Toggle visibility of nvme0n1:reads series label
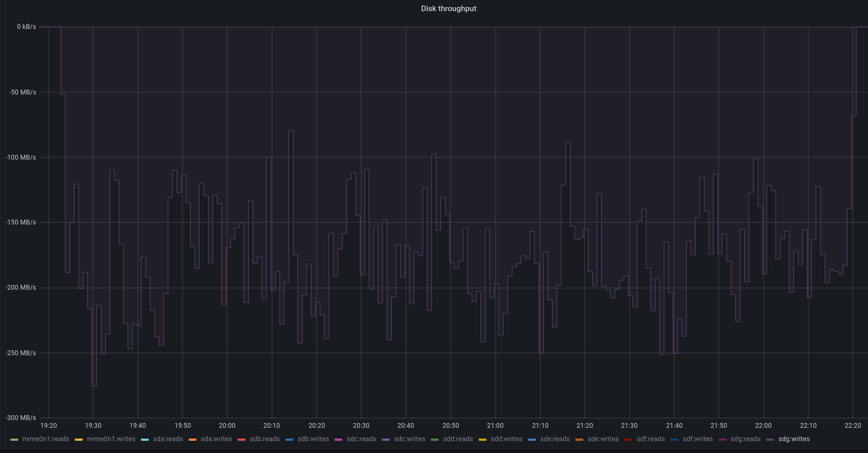 pyautogui.click(x=46, y=439)
